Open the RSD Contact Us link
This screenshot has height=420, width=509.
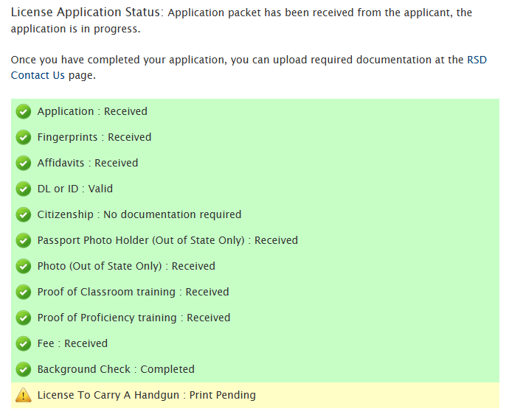(37, 75)
